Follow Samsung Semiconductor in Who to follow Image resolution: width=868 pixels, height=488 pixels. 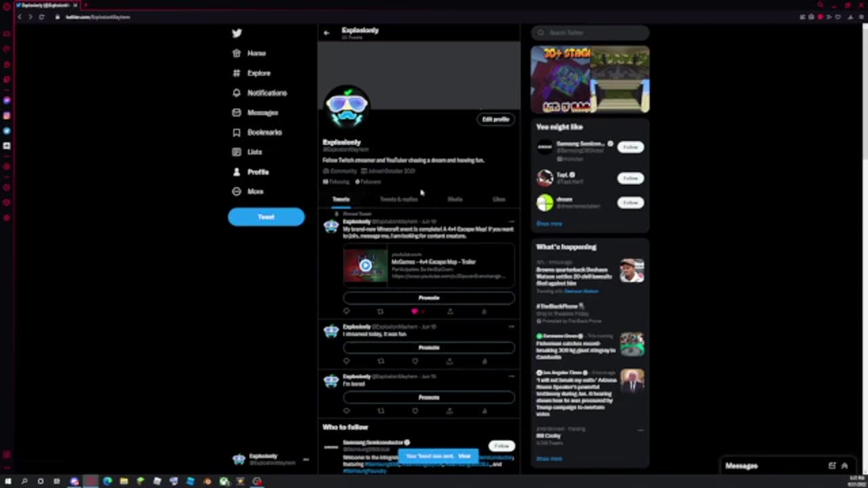[x=501, y=446]
